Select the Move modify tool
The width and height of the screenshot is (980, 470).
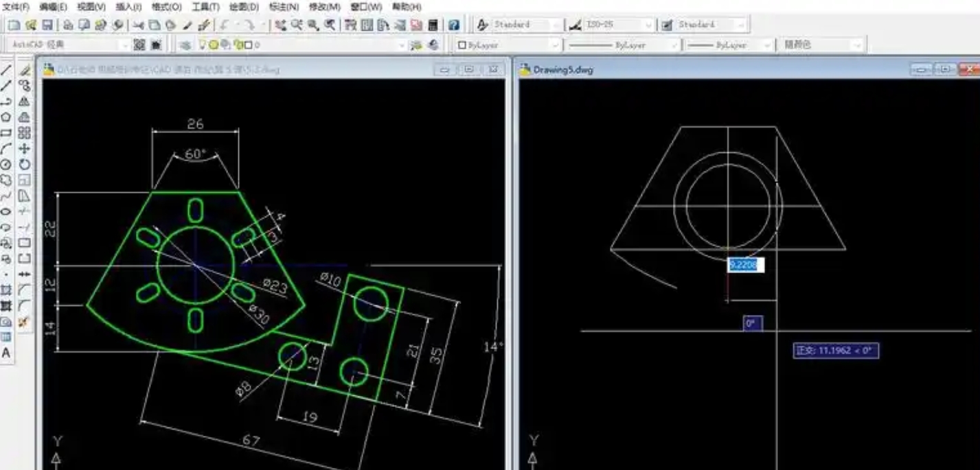(25, 149)
